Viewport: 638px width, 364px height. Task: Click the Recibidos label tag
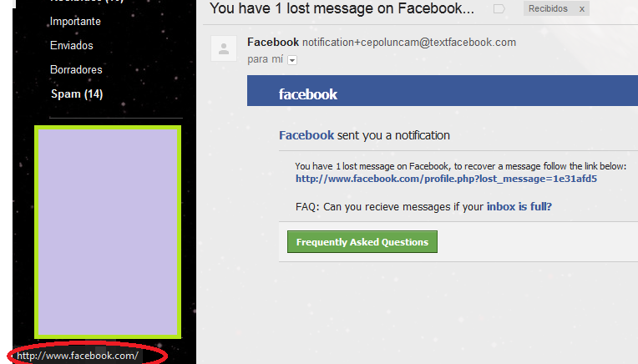pos(548,8)
